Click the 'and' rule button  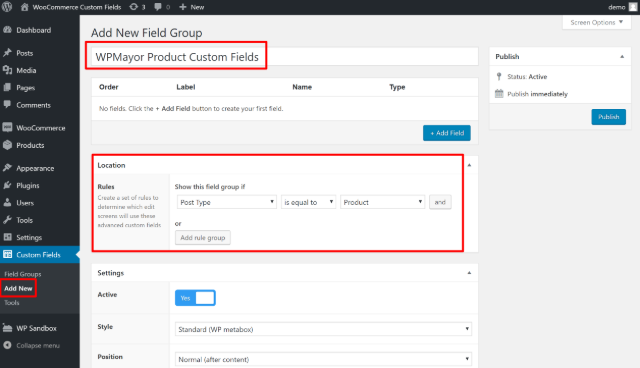pyautogui.click(x=440, y=202)
